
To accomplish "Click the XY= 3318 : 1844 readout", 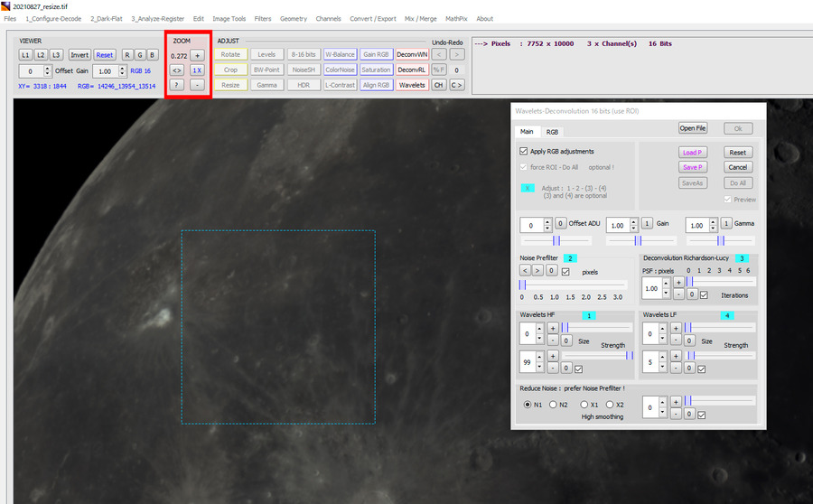I will pos(42,86).
